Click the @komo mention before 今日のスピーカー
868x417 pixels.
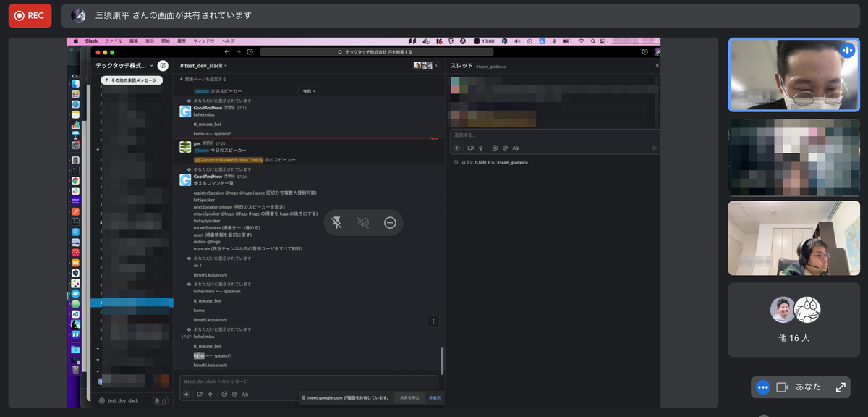click(x=201, y=151)
